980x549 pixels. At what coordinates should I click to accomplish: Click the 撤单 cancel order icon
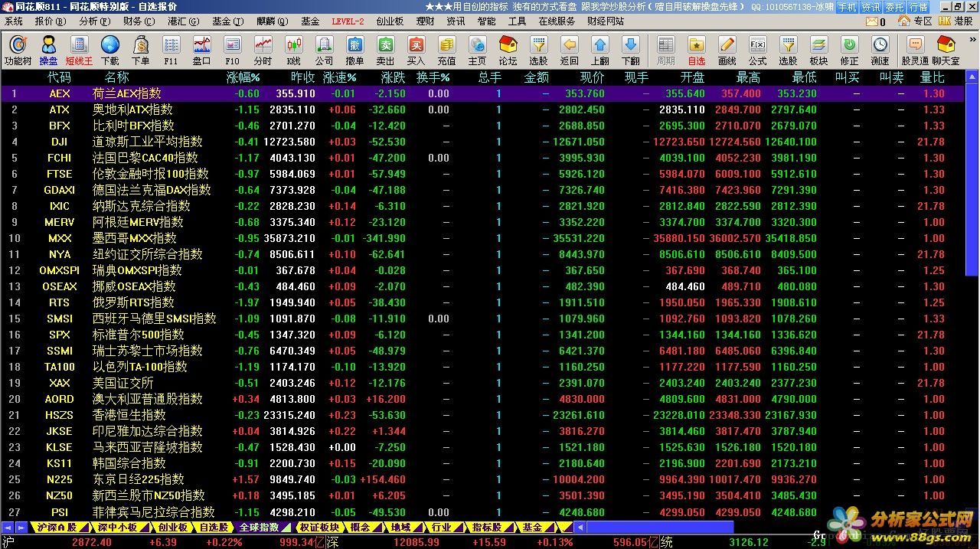point(354,50)
